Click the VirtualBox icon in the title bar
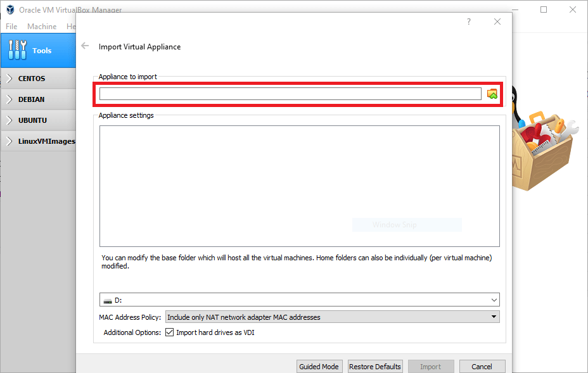The image size is (588, 373). click(x=9, y=9)
